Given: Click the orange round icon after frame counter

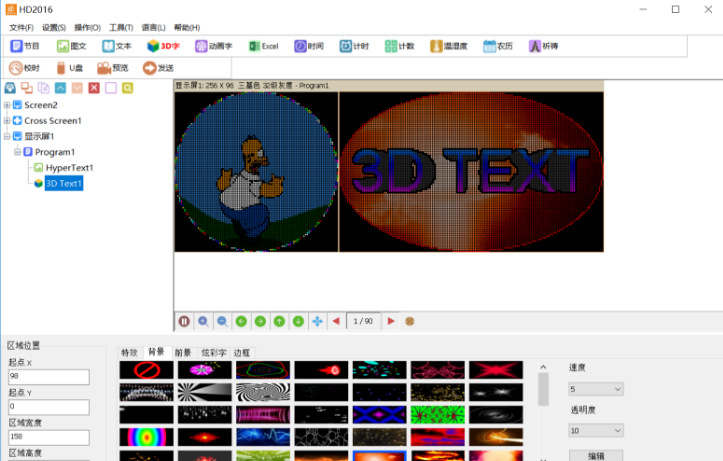Looking at the screenshot, I should [409, 321].
